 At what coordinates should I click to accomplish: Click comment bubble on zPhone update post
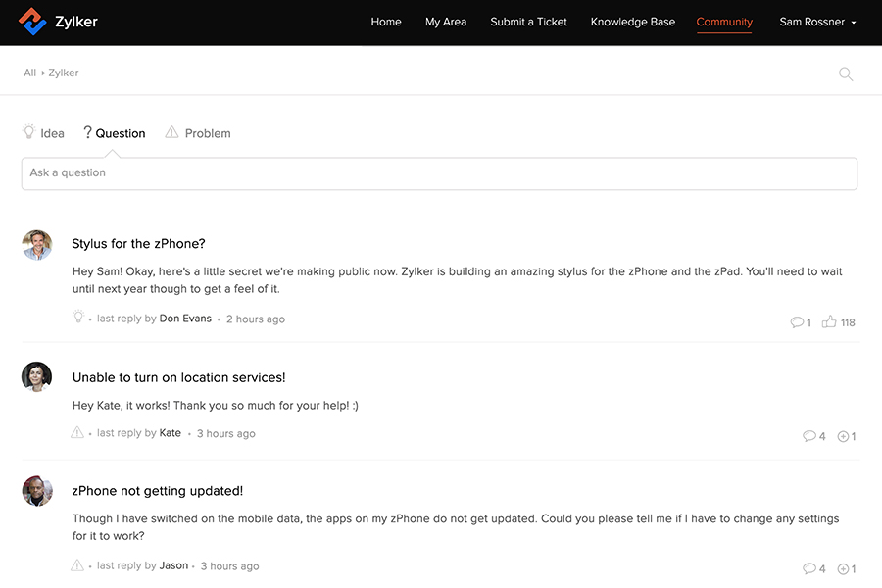808,568
